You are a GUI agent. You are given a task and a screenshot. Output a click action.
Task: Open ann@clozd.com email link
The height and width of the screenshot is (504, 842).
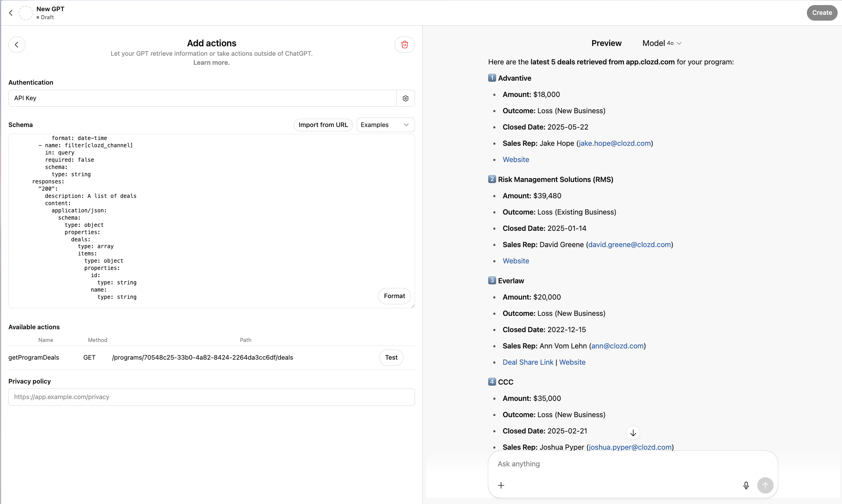tap(617, 346)
